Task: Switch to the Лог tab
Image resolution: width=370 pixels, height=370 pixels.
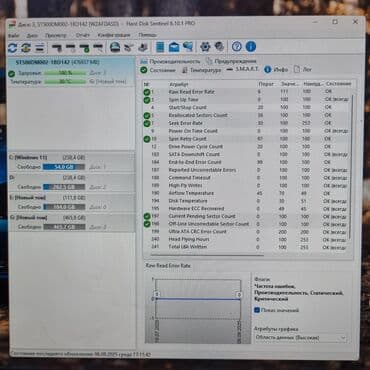Action: [303, 70]
